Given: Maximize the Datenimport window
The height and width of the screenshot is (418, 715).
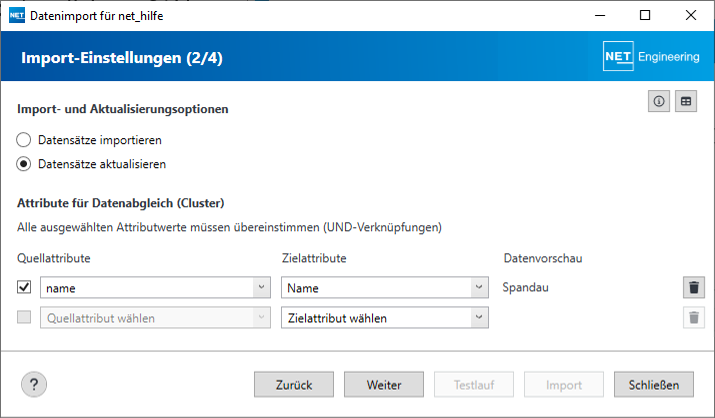Looking at the screenshot, I should coord(645,15).
